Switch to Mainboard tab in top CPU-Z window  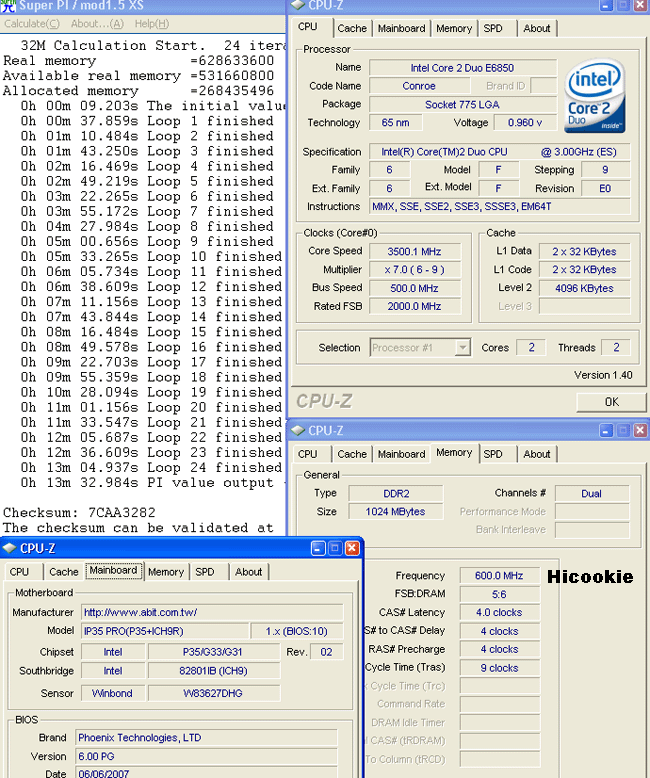pyautogui.click(x=401, y=28)
